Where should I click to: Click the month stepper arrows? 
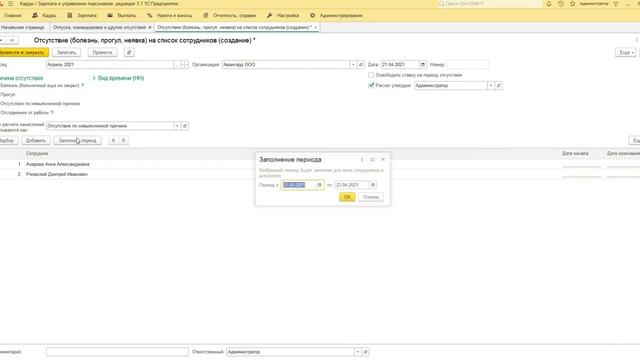(185, 64)
